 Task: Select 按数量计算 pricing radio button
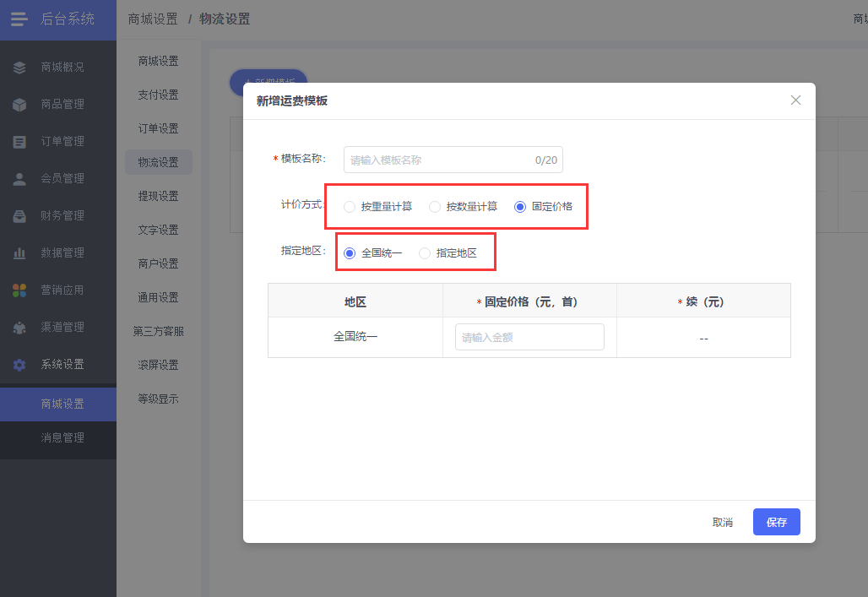(435, 207)
